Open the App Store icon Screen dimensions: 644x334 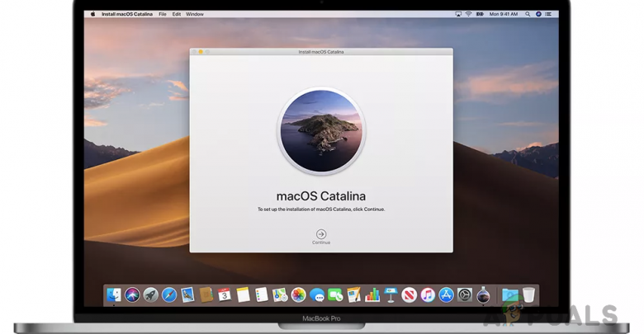447,294
